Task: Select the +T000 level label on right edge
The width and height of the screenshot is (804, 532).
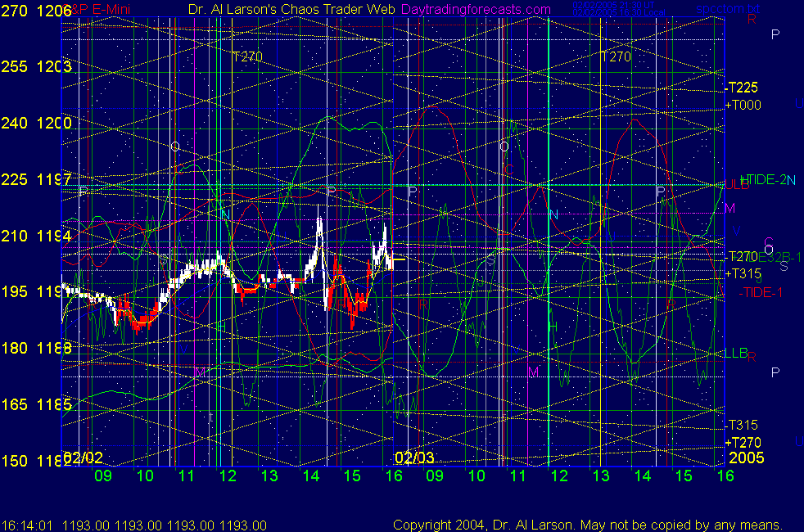Action: point(743,106)
